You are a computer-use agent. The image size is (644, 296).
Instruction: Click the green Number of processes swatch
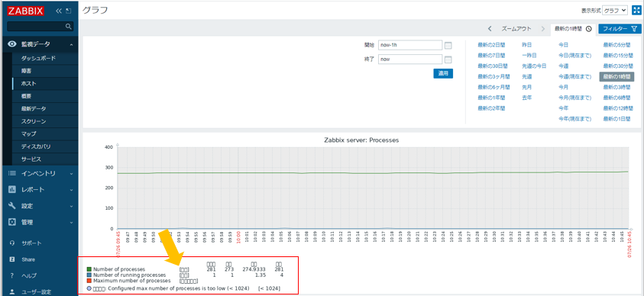click(89, 269)
